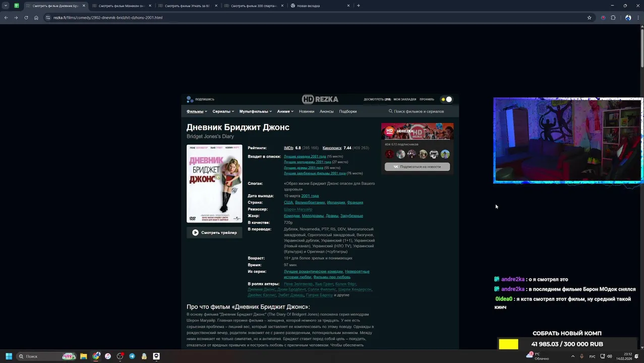Open the Подборки menu item
The width and height of the screenshot is (644, 363).
[x=348, y=111]
